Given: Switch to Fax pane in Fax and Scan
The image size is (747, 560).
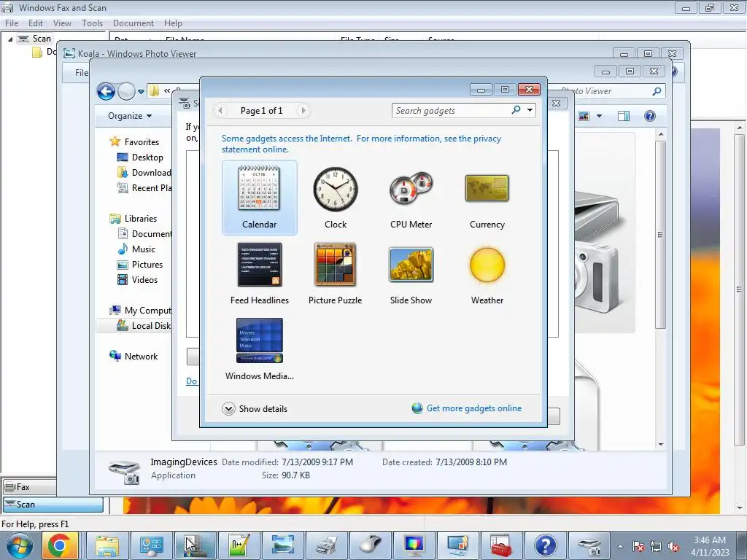Looking at the screenshot, I should coord(28,486).
